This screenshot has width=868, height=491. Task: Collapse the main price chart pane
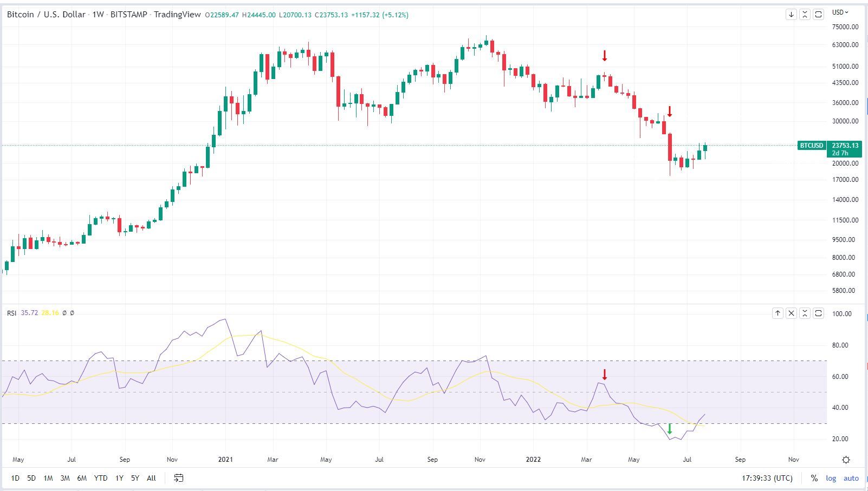pyautogui.click(x=805, y=15)
